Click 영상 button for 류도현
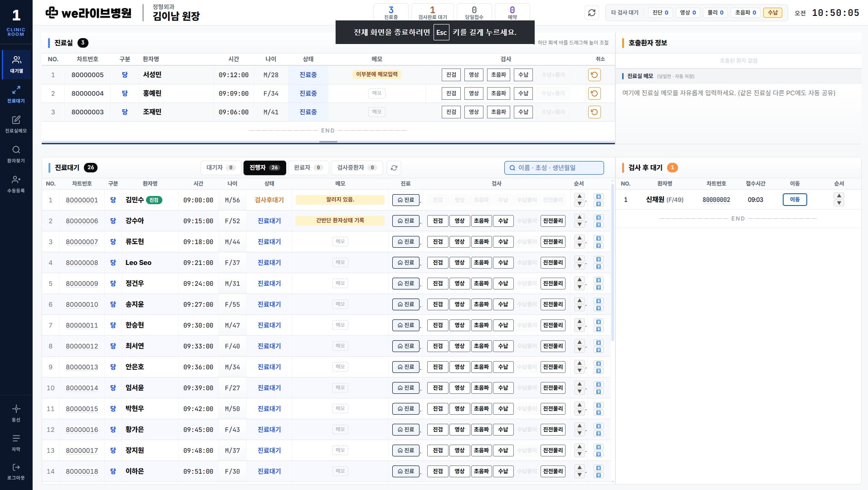The image size is (868, 490). pyautogui.click(x=459, y=242)
